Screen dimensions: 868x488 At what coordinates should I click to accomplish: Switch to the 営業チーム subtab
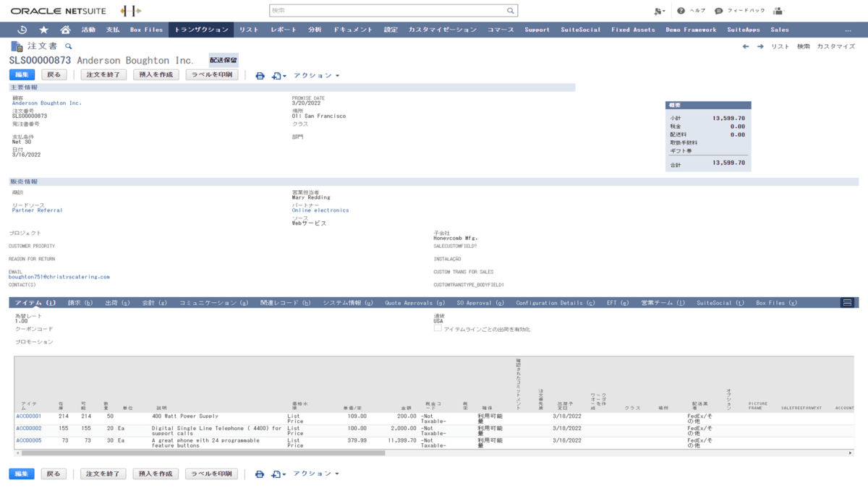click(663, 303)
